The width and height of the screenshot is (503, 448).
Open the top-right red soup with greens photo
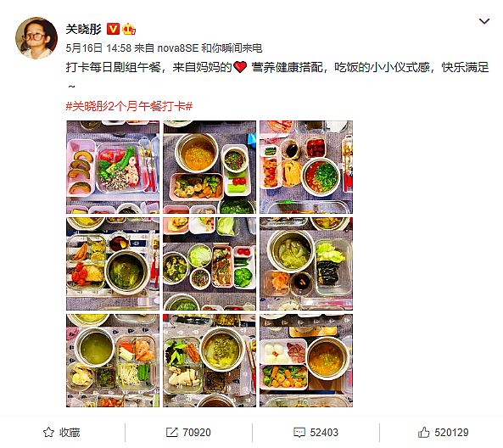tap(306, 167)
